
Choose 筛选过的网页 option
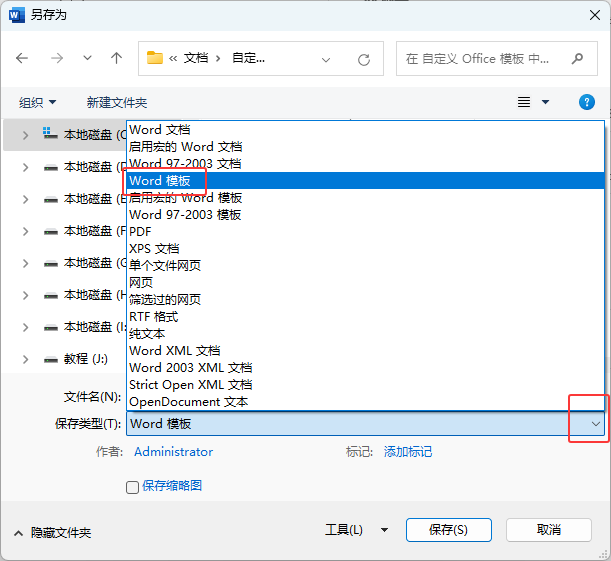(x=366, y=300)
